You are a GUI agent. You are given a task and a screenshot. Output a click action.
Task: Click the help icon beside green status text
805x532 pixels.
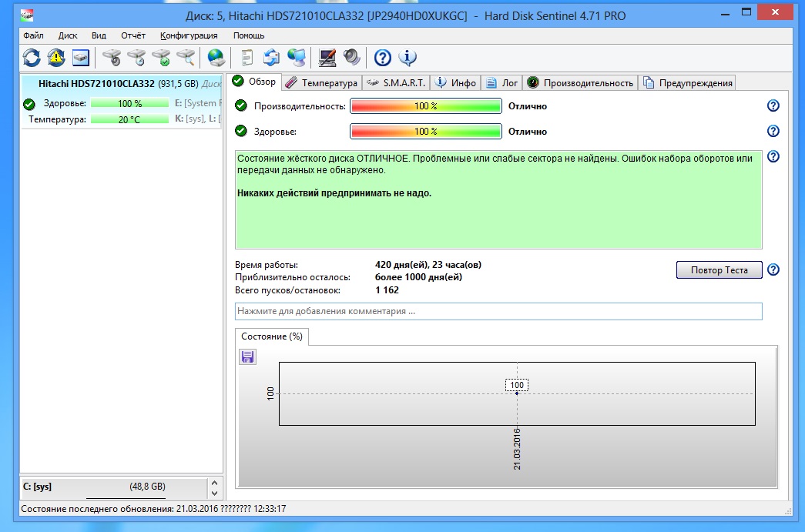(773, 156)
